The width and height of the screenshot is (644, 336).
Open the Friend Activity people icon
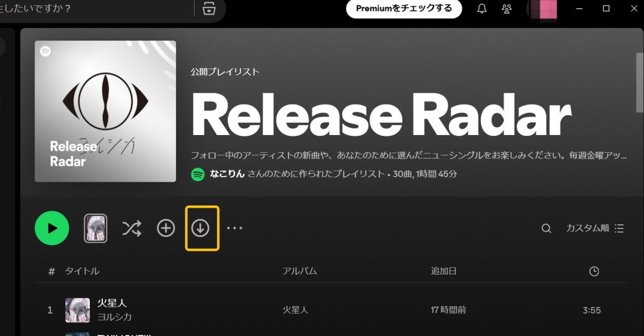pos(506,9)
